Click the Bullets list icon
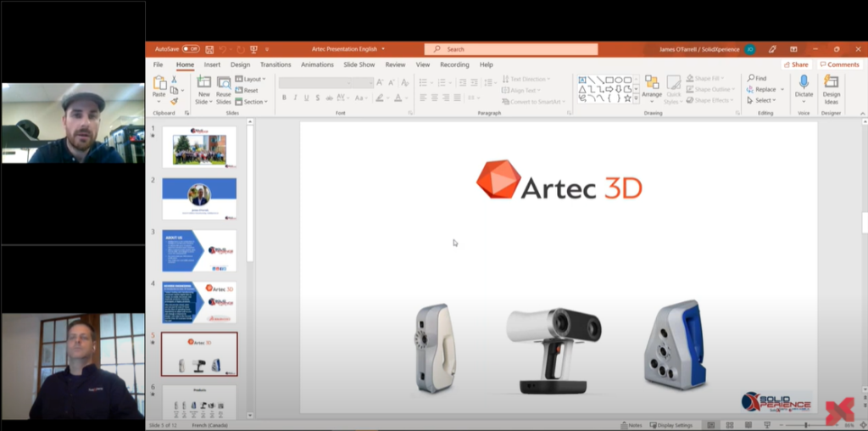Screen dimensions: 868x431 423,82
